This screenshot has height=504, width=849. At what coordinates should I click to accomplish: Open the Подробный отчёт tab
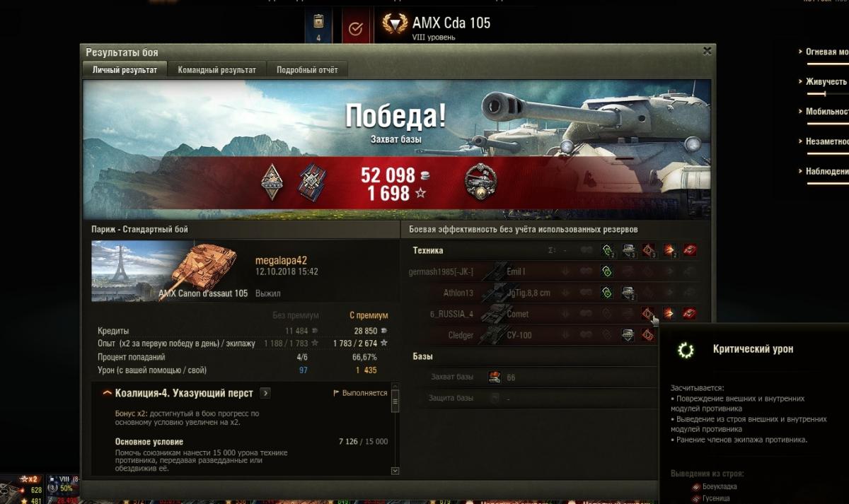click(307, 70)
